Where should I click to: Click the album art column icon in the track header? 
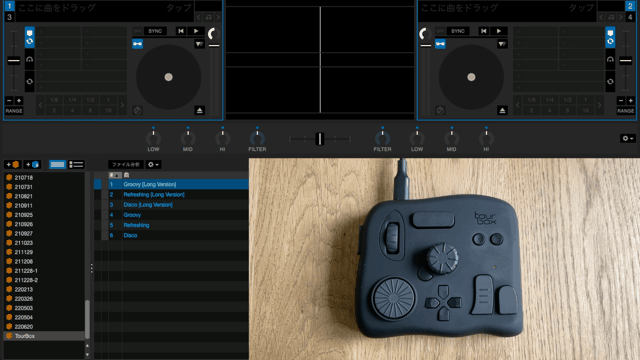[x=127, y=175]
